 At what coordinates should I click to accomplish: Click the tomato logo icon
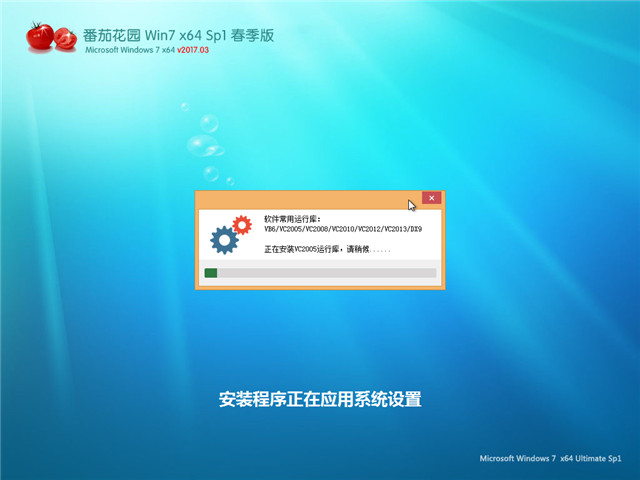[x=51, y=38]
